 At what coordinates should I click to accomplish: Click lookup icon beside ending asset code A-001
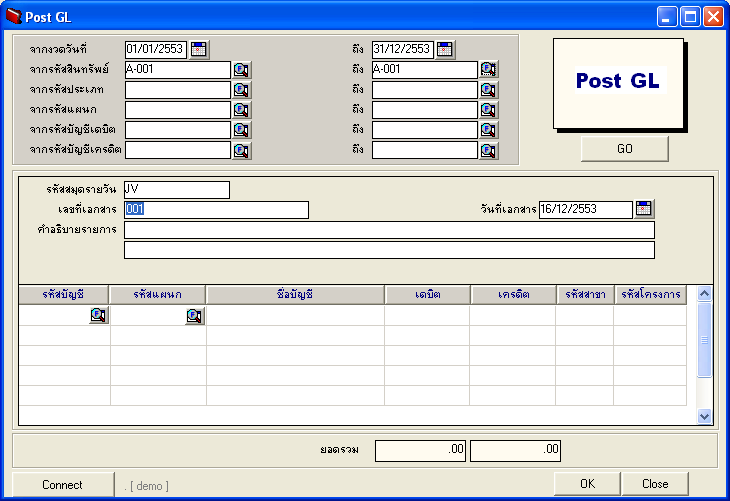pyautogui.click(x=488, y=70)
